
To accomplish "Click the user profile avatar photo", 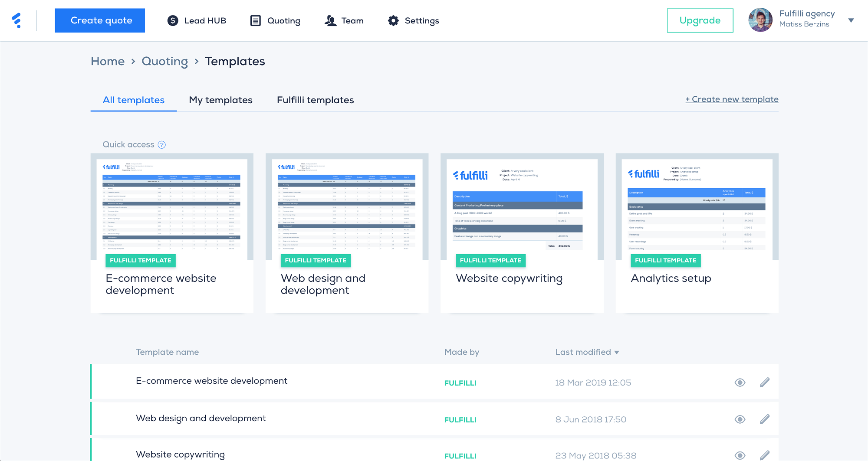I will [760, 20].
